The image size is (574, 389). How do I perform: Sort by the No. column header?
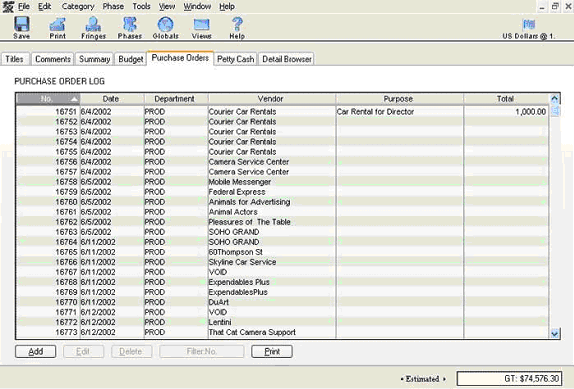48,99
